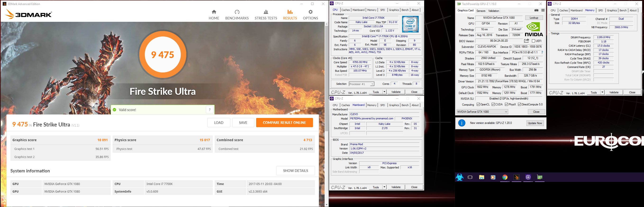Click the LOAD button in 3DMark

click(x=218, y=122)
